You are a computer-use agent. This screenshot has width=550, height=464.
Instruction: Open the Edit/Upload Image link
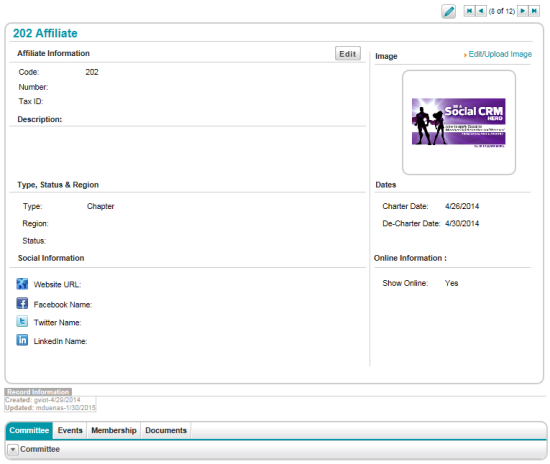click(500, 54)
